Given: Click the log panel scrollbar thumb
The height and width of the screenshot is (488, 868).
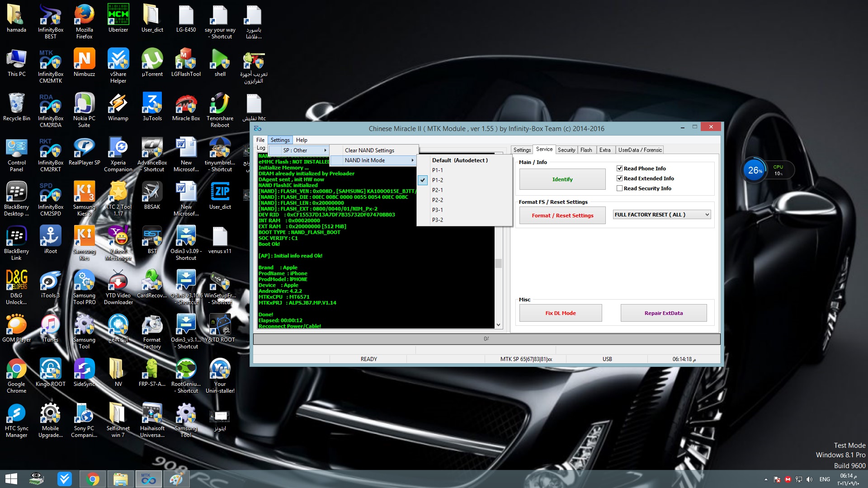Looking at the screenshot, I should pyautogui.click(x=498, y=263).
